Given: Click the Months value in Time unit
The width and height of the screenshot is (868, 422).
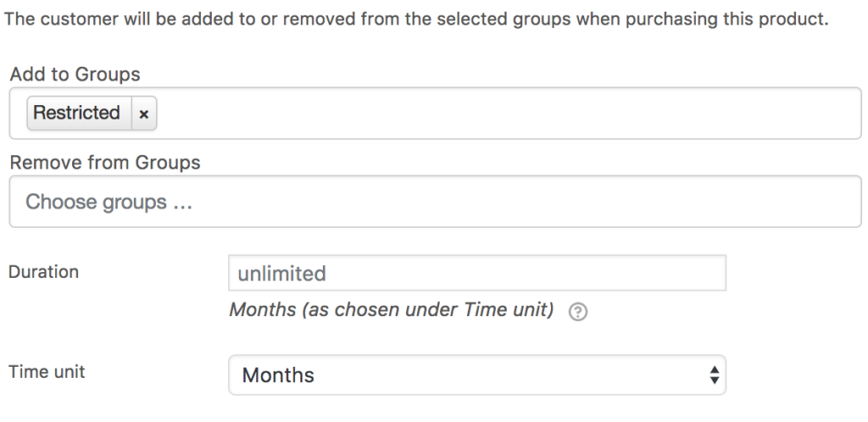Looking at the screenshot, I should click(x=278, y=375).
